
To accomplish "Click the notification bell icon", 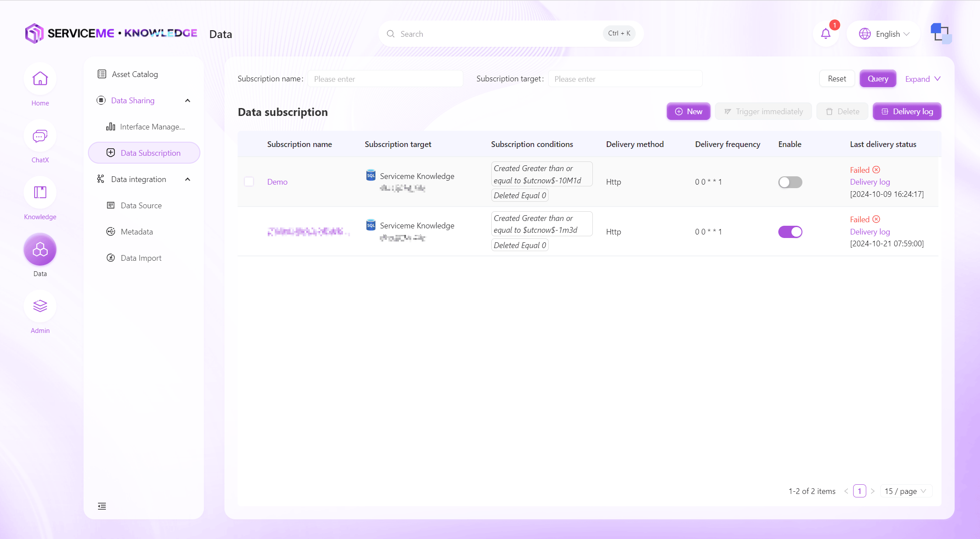I will (826, 34).
